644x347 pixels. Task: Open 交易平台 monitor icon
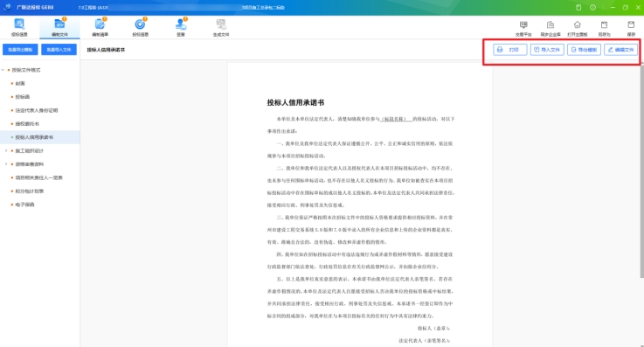click(x=523, y=28)
